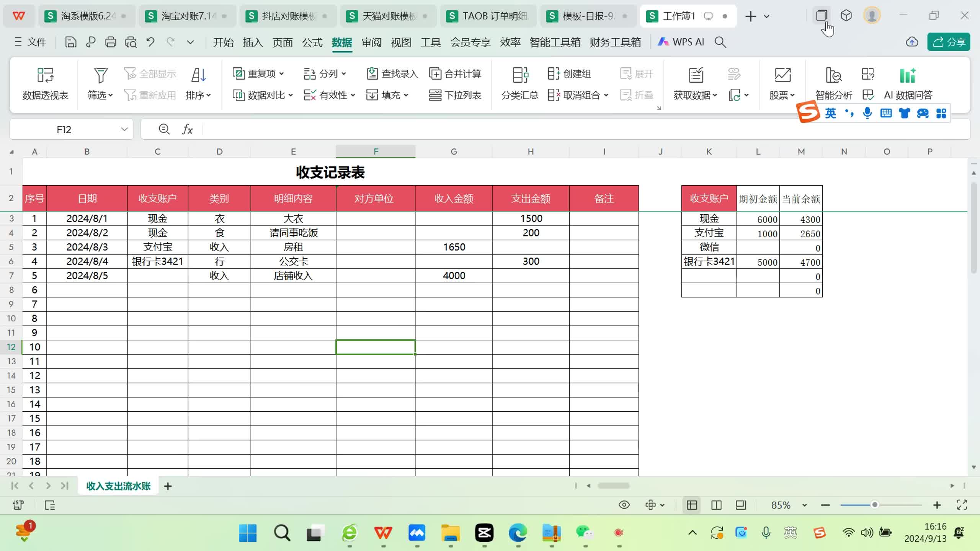Click the Windows Start button
The image size is (980, 551).
(247, 533)
